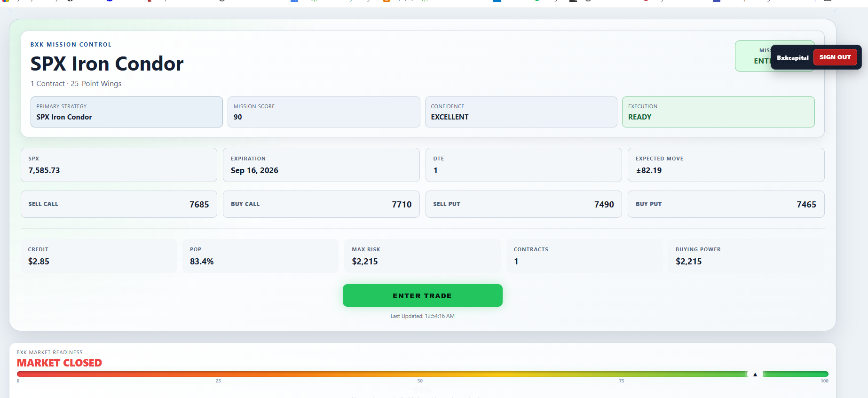Select expiration date Sep 16, 2026
The height and width of the screenshot is (398, 868).
[x=254, y=170]
